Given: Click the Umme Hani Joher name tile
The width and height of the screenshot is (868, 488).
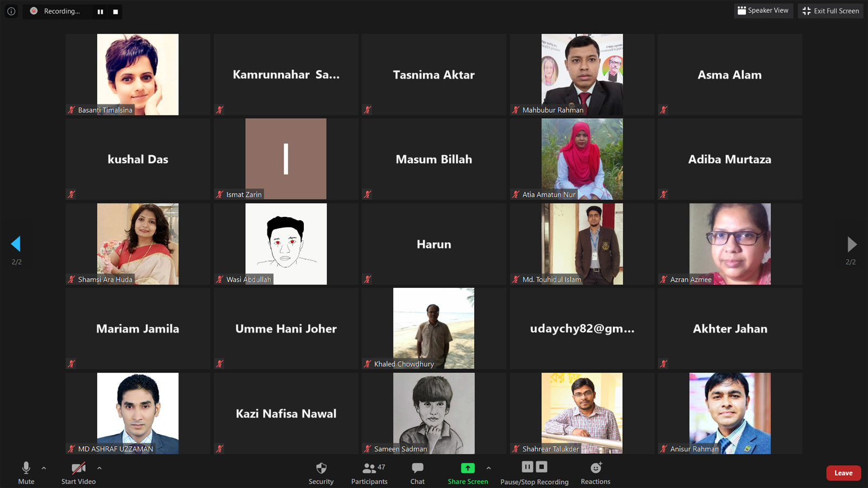Looking at the screenshot, I should coord(286,329).
